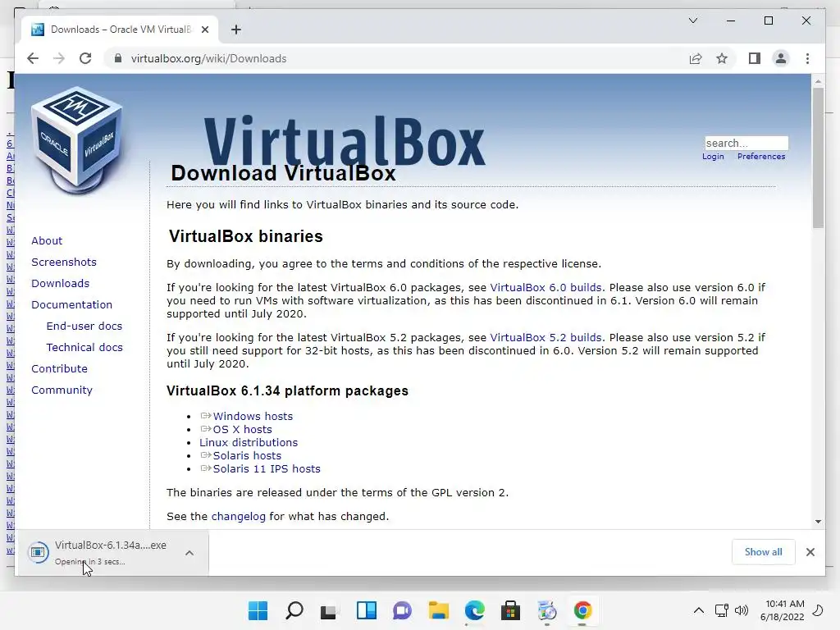Screen dimensions: 840x630
Task: Close the downloads bar
Action: (810, 552)
